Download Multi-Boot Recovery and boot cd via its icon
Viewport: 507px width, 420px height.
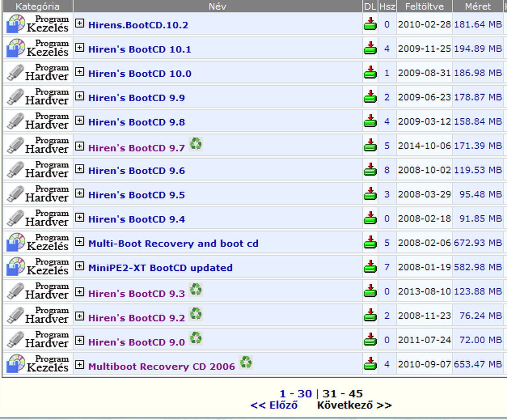pos(370,242)
